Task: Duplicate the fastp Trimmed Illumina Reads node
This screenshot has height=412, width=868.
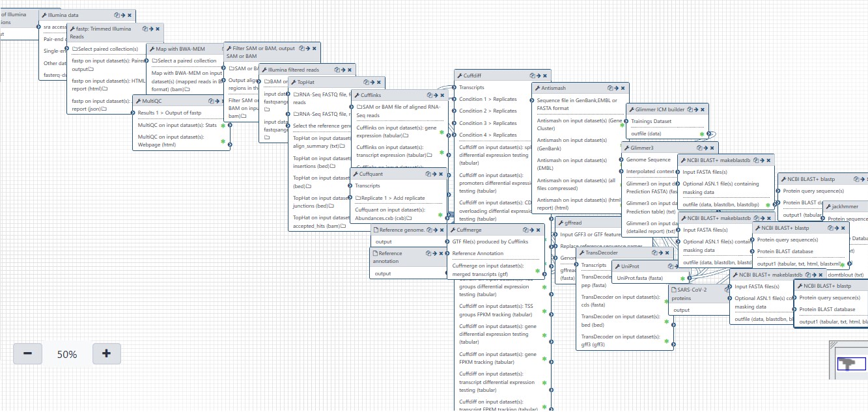Action: (x=145, y=29)
